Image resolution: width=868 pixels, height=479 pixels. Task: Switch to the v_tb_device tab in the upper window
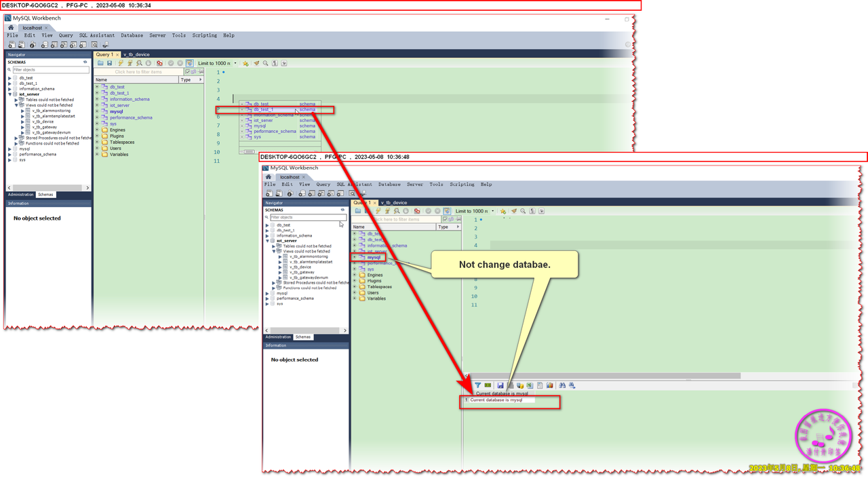(x=136, y=54)
